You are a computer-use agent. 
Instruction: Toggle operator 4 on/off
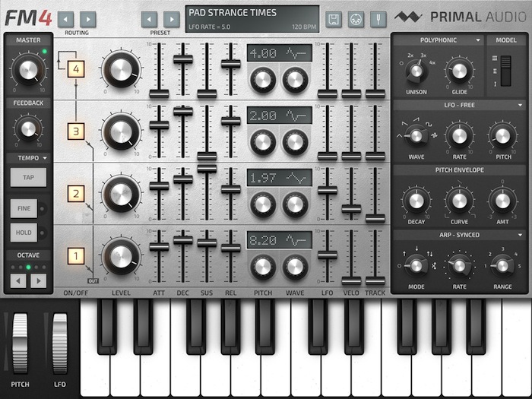(76, 69)
